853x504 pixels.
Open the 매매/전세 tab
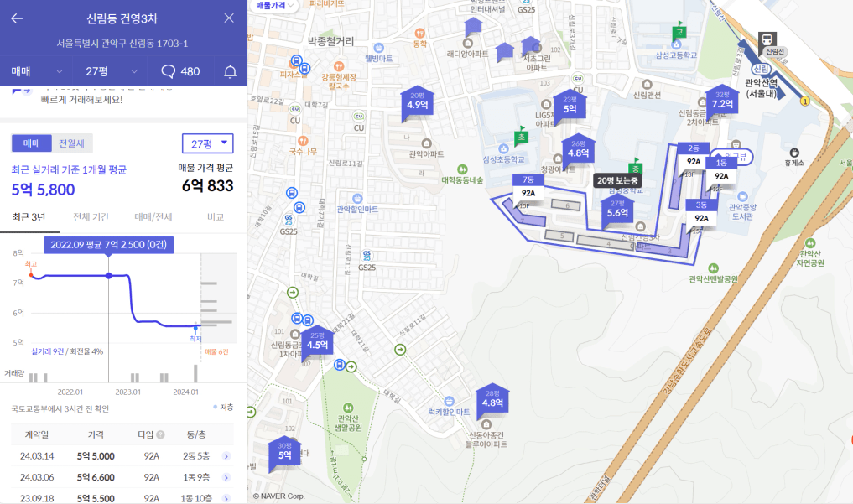[153, 217]
